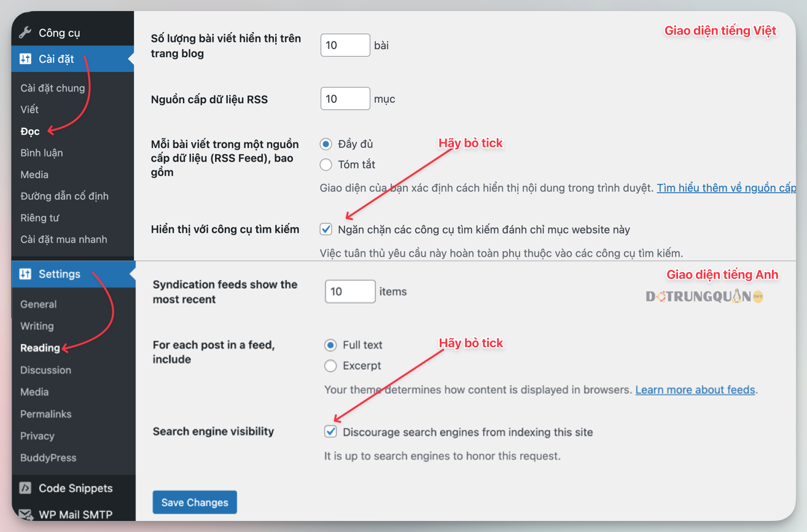Click the It is up to search engines text

pyautogui.click(x=443, y=456)
